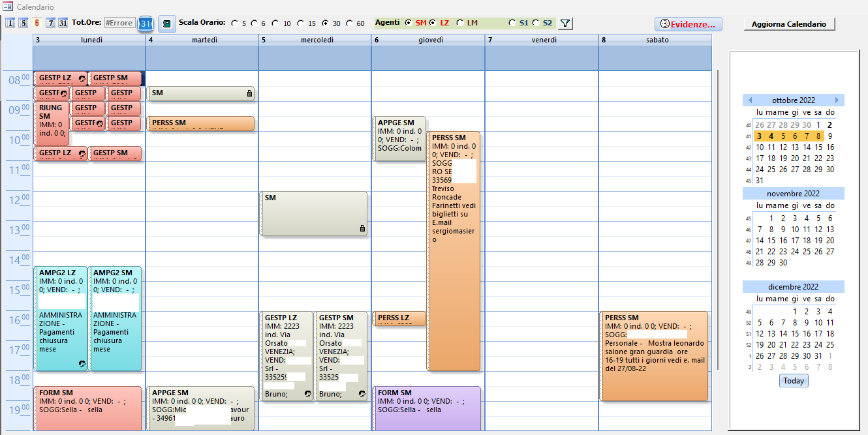Open the PERSS SM appointment on Saturday
The image size is (868, 435).
coord(655,356)
